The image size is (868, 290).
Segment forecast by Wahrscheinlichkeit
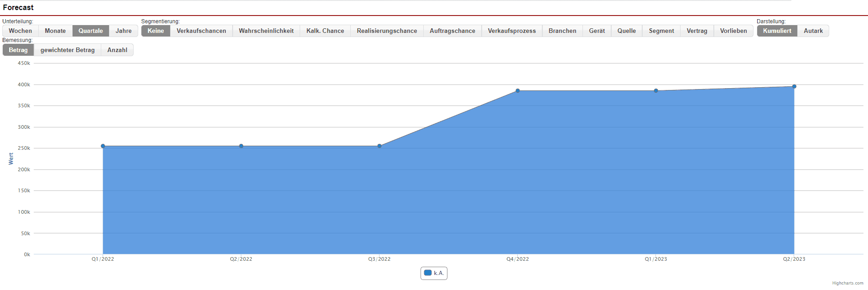click(x=266, y=31)
